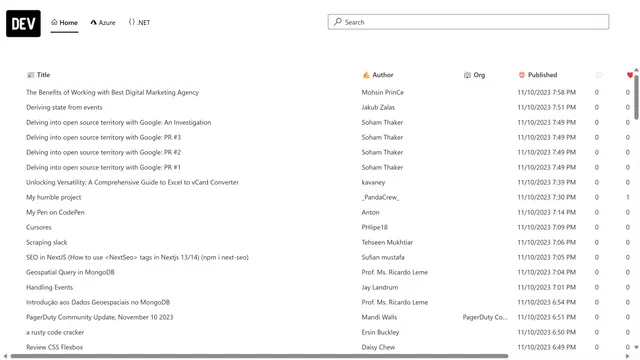Open 'My Pen on CodePen' row

[55, 212]
